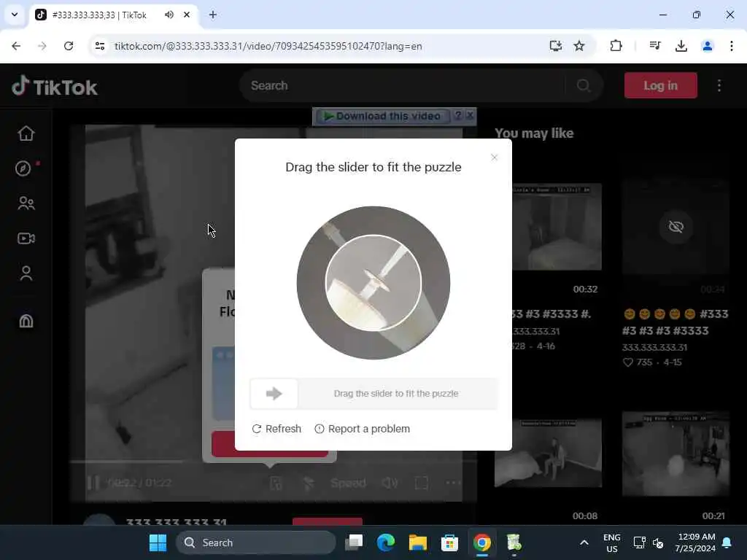Click the taskbar Search box

coord(256,542)
